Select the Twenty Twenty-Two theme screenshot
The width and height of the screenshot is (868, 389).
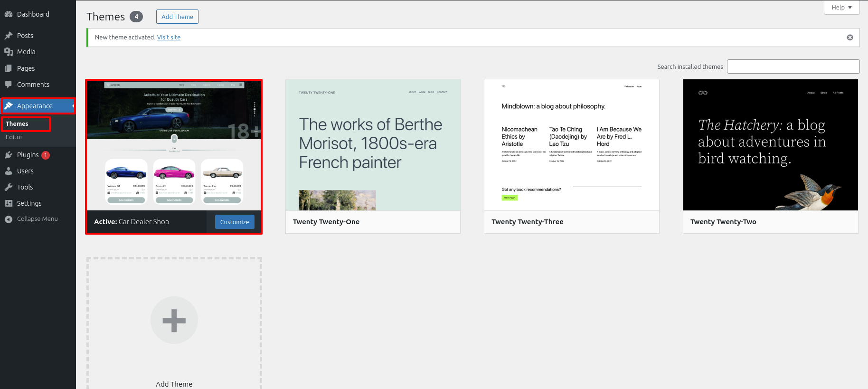(x=771, y=145)
